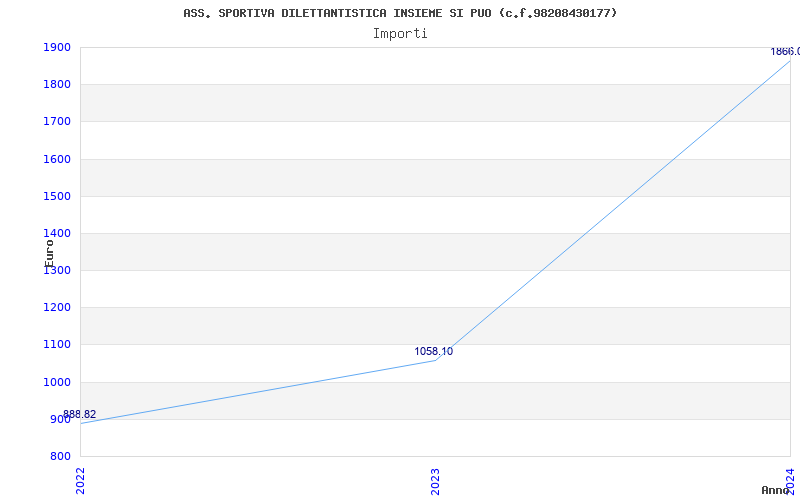The height and width of the screenshot is (500, 800).
Task: Click the 800 y-axis value
Action: point(60,457)
